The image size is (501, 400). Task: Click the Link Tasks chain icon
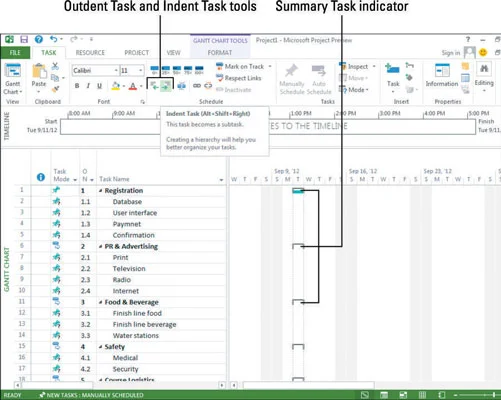[197, 86]
